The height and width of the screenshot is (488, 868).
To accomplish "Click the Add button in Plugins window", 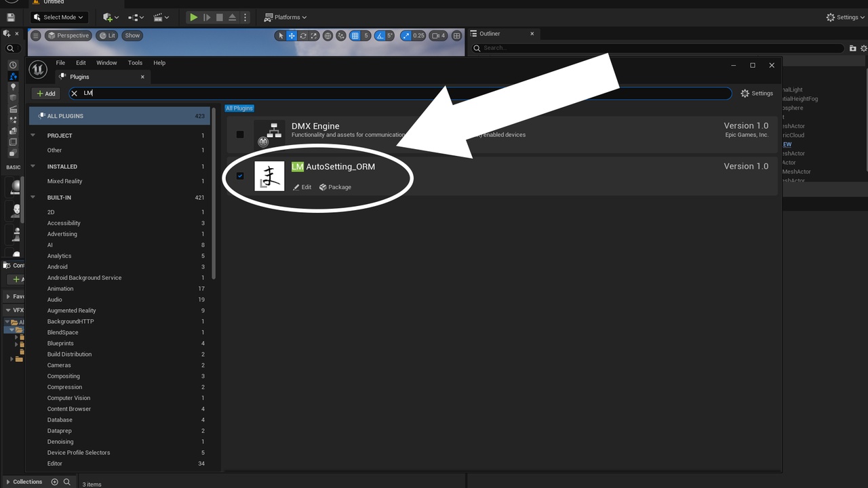I will (46, 94).
